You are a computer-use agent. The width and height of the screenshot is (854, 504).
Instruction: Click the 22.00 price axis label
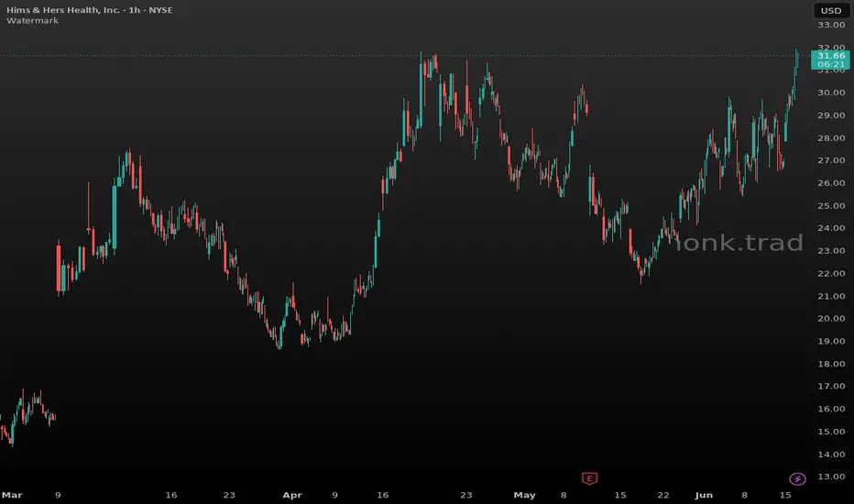(x=830, y=273)
